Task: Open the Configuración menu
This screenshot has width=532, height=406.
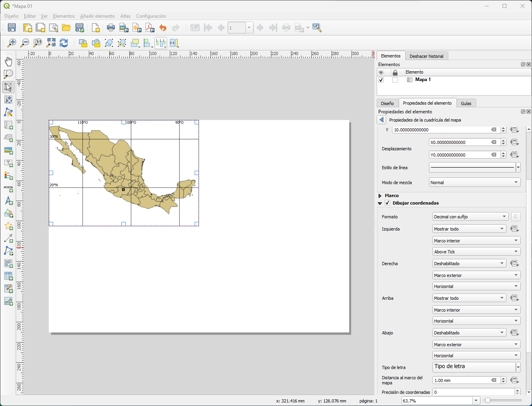Action: [x=151, y=16]
